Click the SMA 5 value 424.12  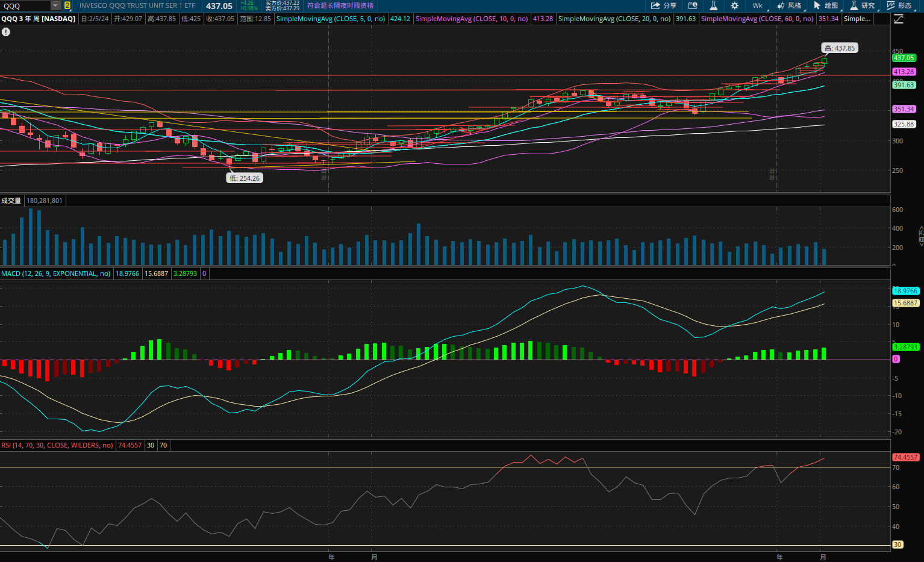point(400,19)
